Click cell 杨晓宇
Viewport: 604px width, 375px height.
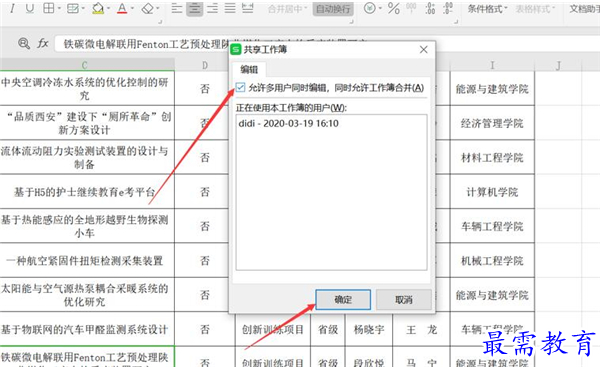[369, 330]
